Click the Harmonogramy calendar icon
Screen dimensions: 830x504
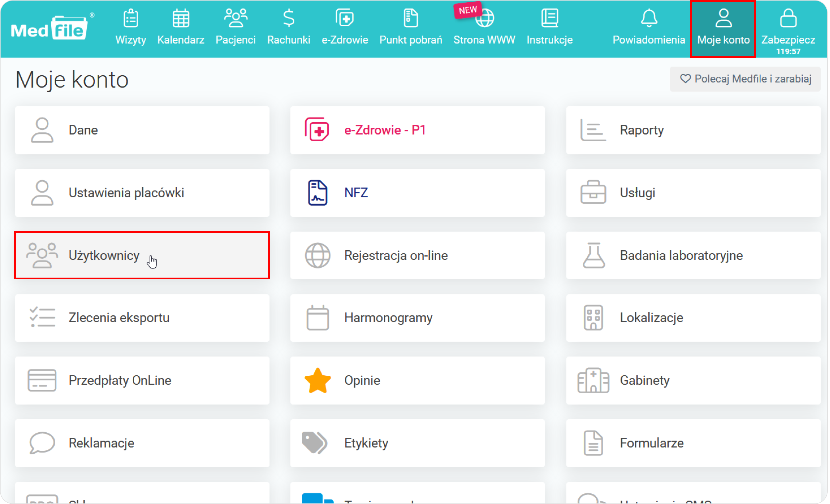317,318
